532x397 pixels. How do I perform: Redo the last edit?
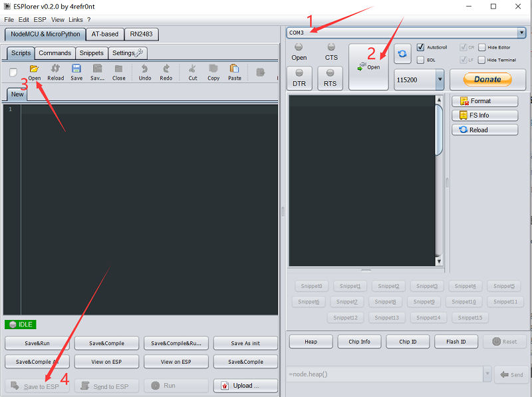pyautogui.click(x=166, y=72)
